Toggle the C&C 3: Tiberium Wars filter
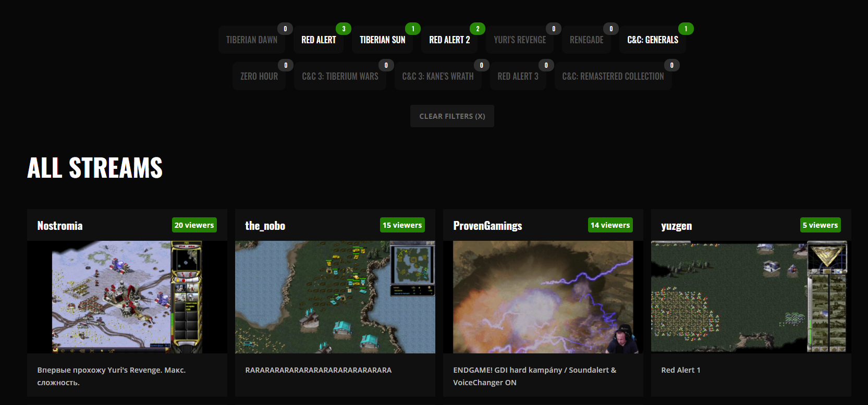The image size is (868, 405). (340, 76)
